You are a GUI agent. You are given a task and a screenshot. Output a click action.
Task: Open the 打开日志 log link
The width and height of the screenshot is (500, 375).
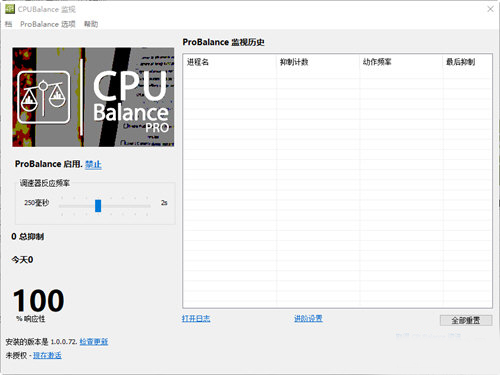196,318
